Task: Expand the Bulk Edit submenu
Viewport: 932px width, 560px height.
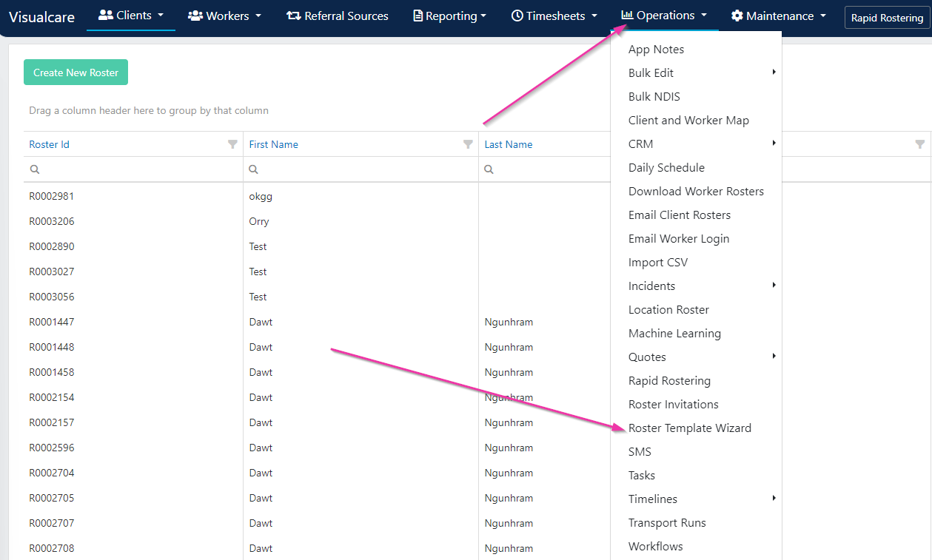Action: click(x=696, y=73)
